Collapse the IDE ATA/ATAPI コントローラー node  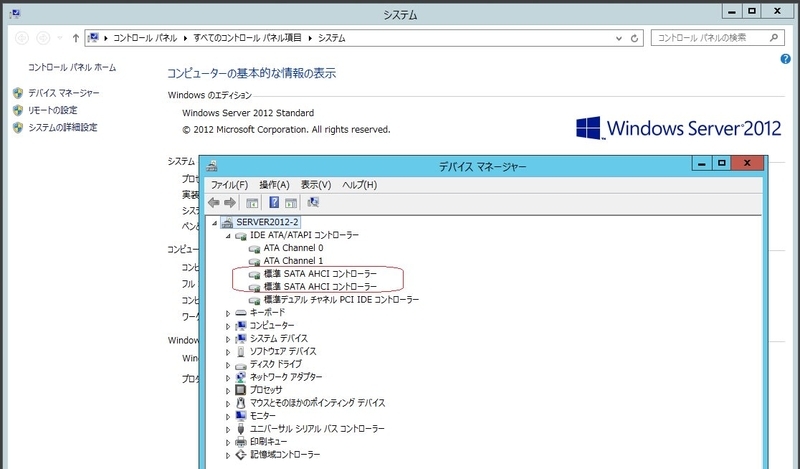[228, 236]
